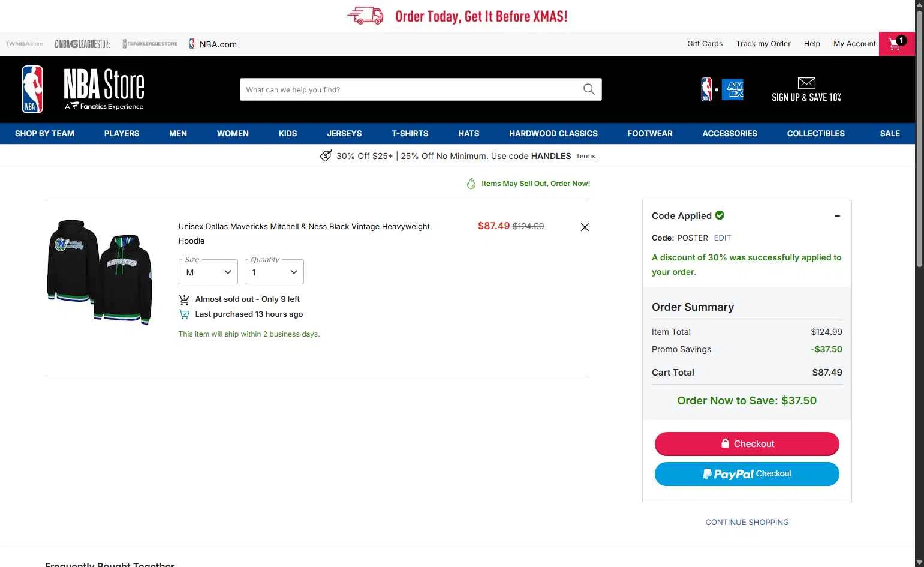This screenshot has width=924, height=567.
Task: Open the Accessories menu
Action: click(x=730, y=133)
